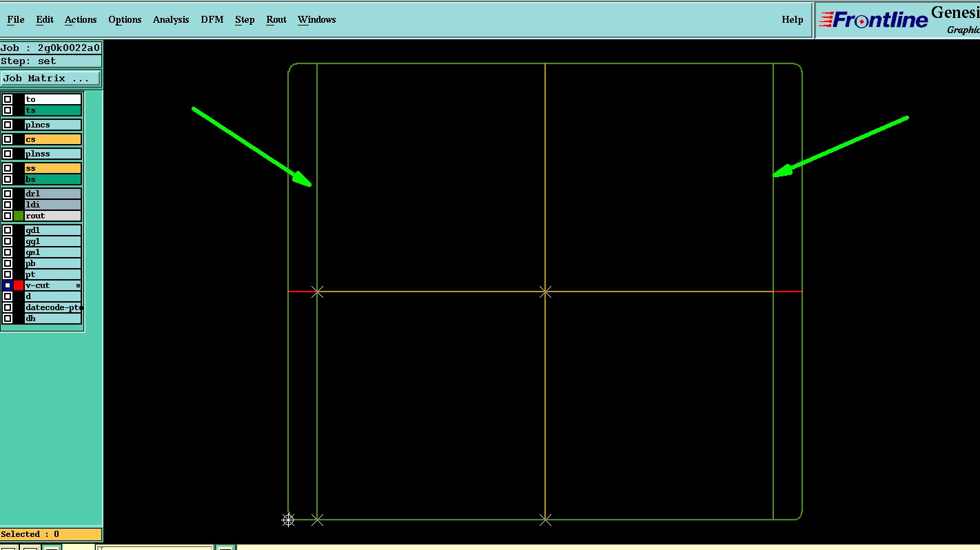980x550 pixels.
Task: Select the 'gd1' layer name
Action: tap(53, 230)
